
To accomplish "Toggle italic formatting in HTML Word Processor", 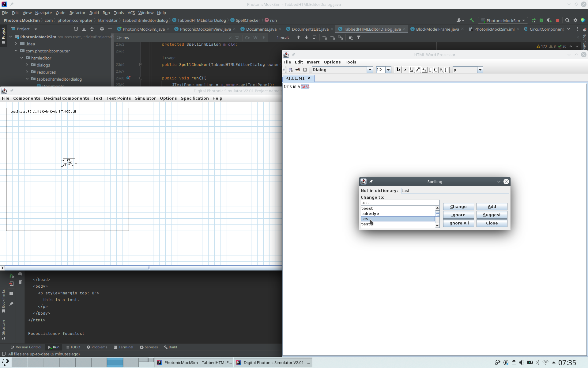I will pos(405,70).
